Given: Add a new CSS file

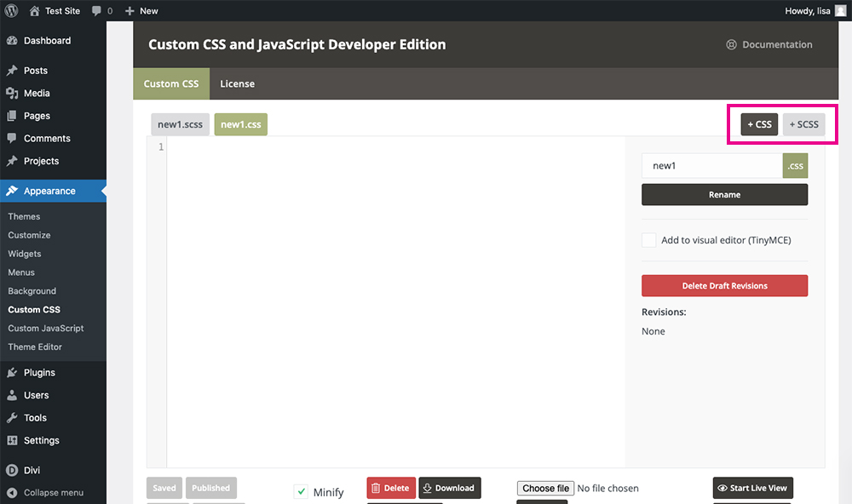Looking at the screenshot, I should pos(760,124).
